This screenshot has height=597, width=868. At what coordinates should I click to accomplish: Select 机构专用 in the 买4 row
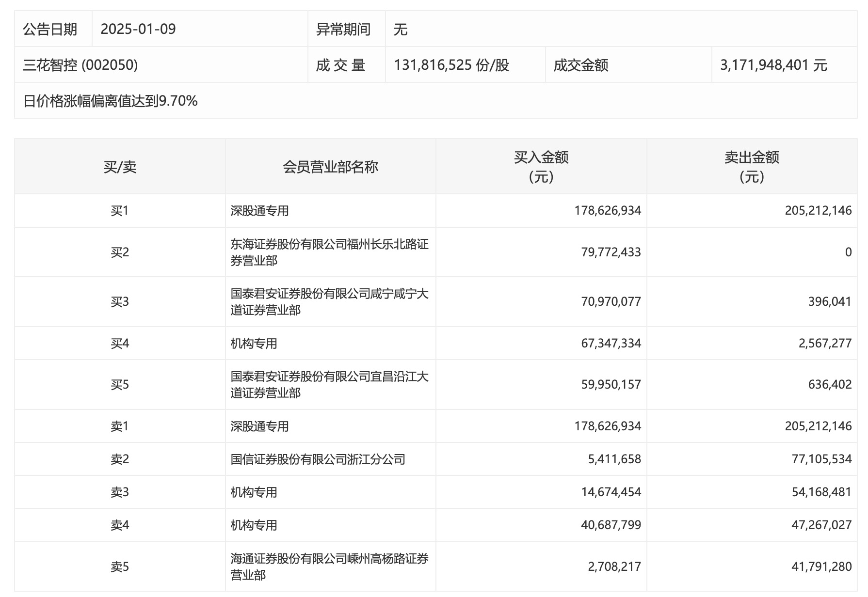coord(254,344)
